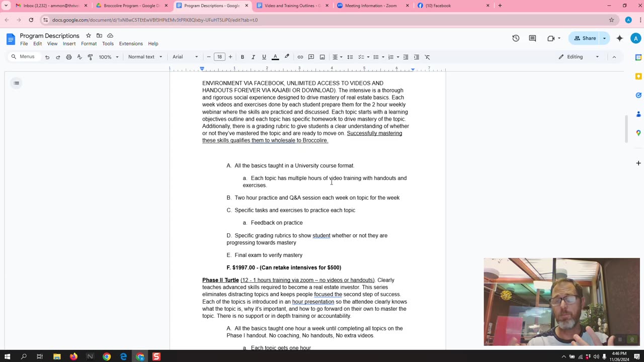
Task: Decrease indent of the paragraph
Action: [x=406, y=57]
